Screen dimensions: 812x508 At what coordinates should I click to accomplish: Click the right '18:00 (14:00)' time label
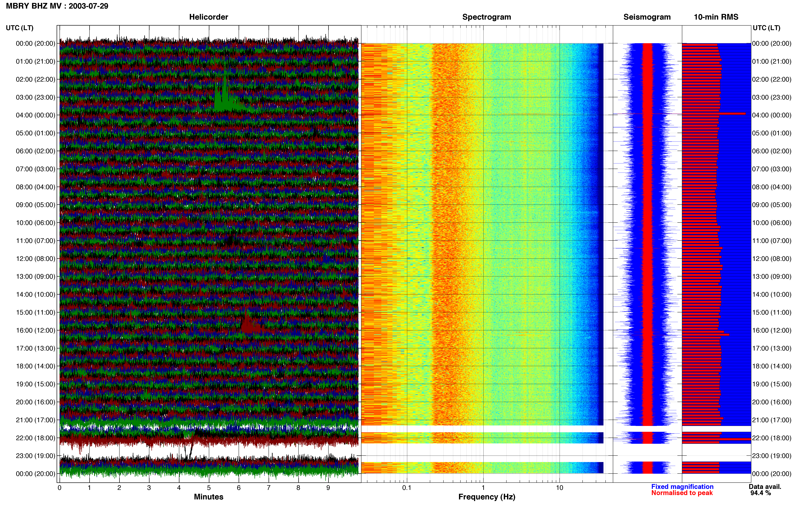point(772,366)
